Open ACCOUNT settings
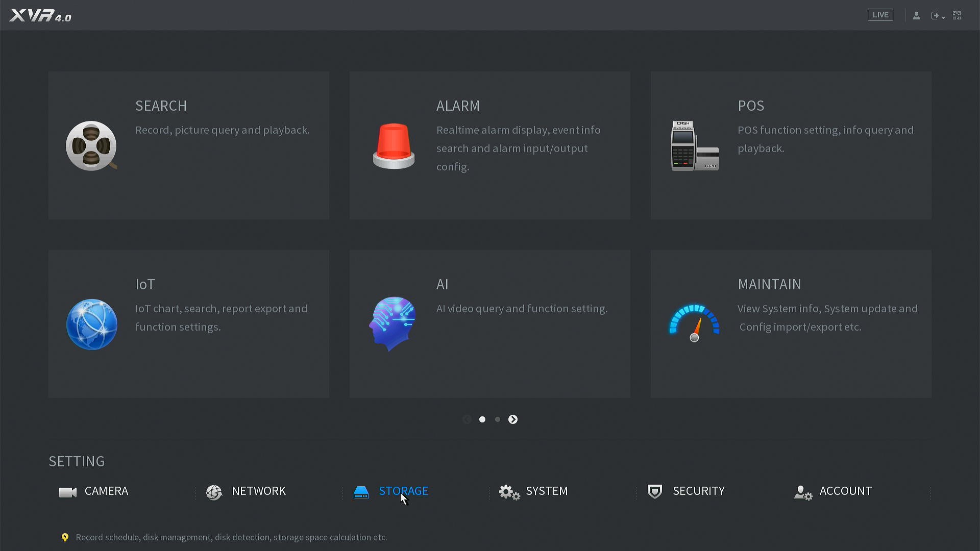980x551 pixels. click(846, 491)
